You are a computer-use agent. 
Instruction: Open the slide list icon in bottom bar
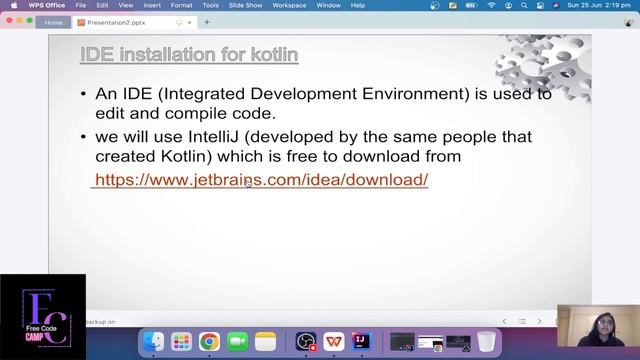point(522,322)
